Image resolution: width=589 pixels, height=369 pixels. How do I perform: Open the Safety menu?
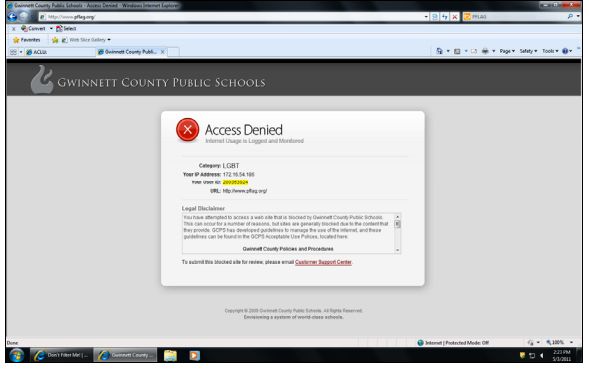coord(528,51)
